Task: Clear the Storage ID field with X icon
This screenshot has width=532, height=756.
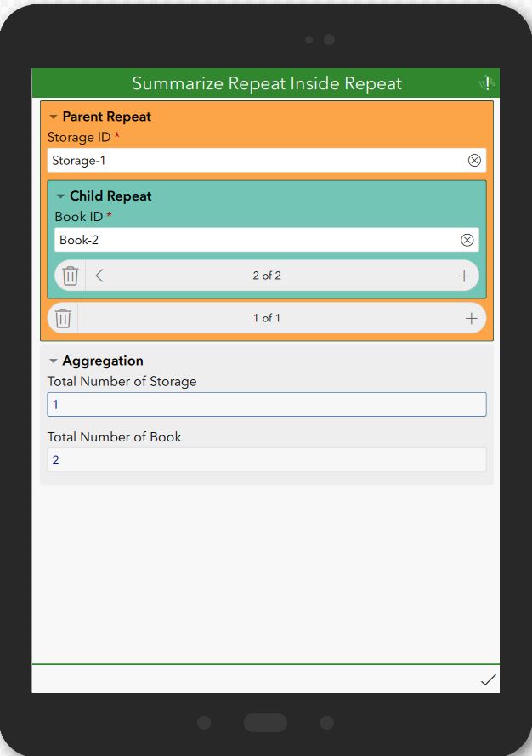Action: [474, 161]
